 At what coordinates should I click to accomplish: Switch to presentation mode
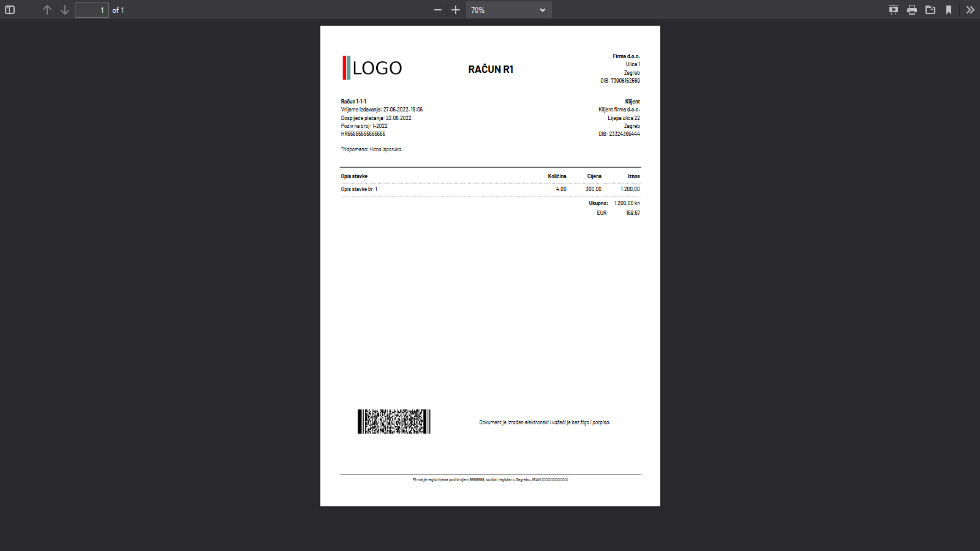pyautogui.click(x=894, y=10)
